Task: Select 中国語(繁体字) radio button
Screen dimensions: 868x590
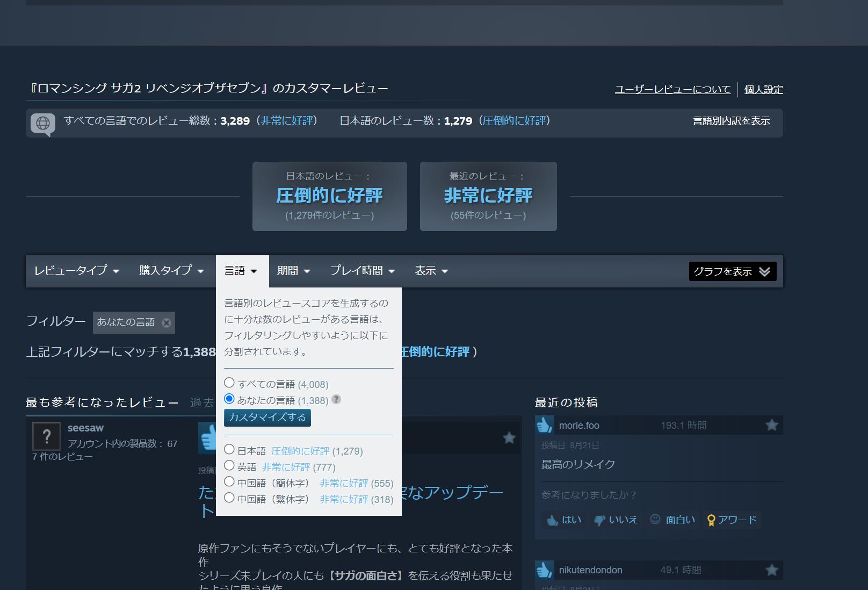Action: pos(229,498)
